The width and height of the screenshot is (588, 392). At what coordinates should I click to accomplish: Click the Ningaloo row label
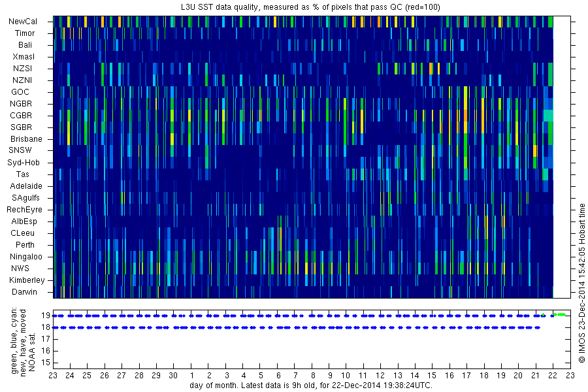26,257
